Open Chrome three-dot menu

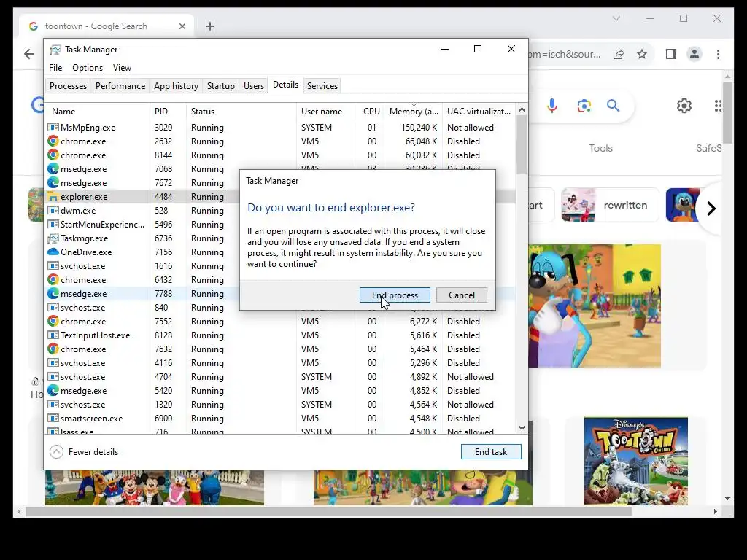(718, 54)
